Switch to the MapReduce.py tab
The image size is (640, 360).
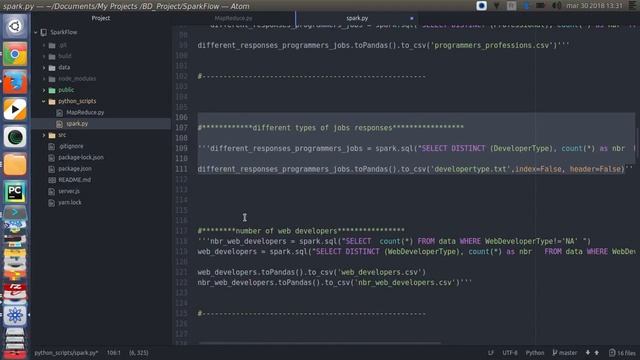tap(233, 18)
